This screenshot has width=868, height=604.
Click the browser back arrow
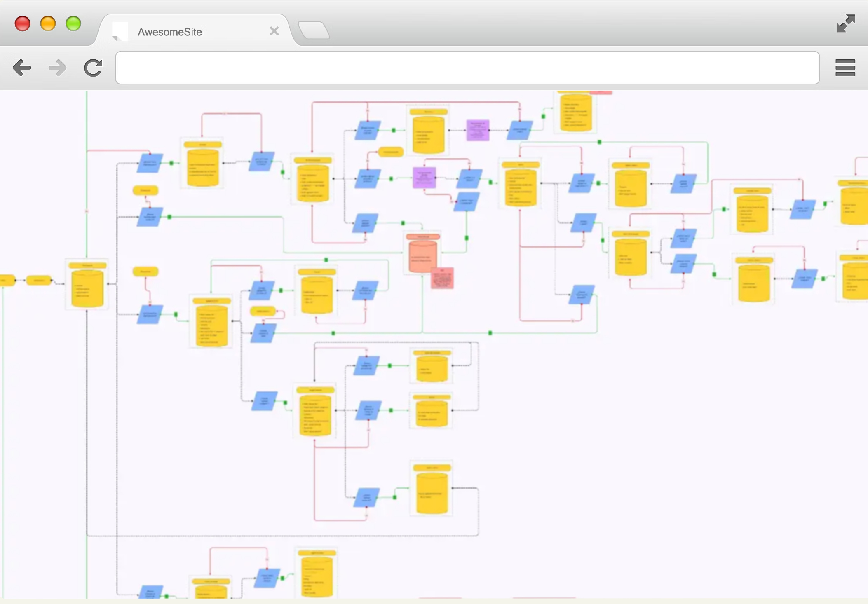point(22,68)
